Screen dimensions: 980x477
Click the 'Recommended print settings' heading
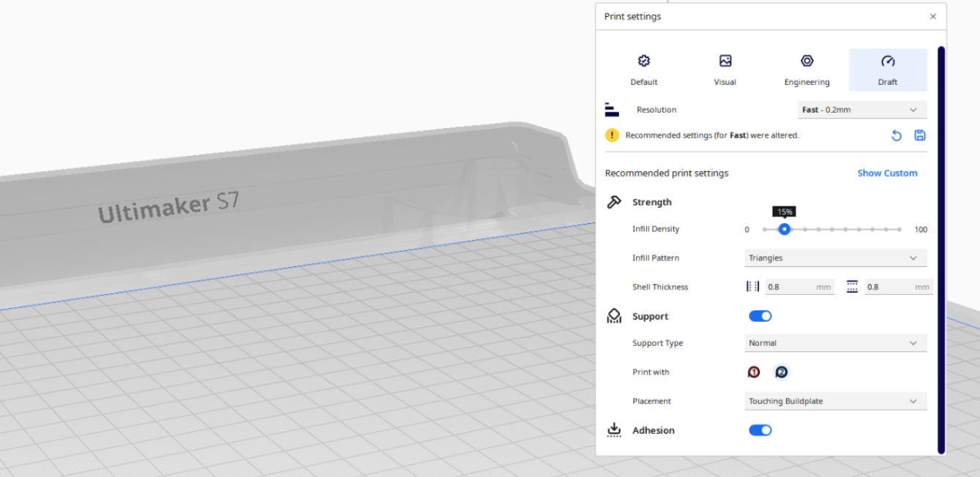coord(667,173)
